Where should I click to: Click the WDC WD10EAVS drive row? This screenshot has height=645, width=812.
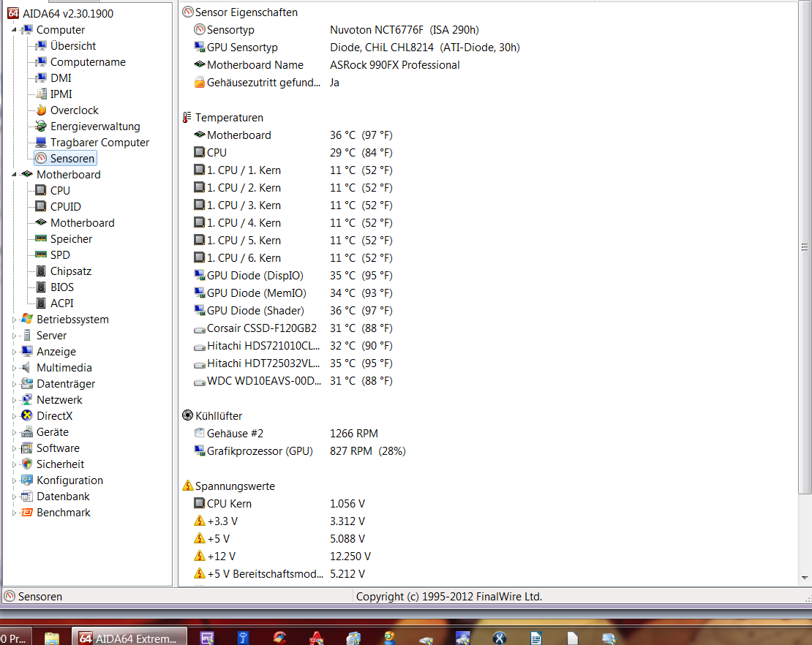coord(293,380)
